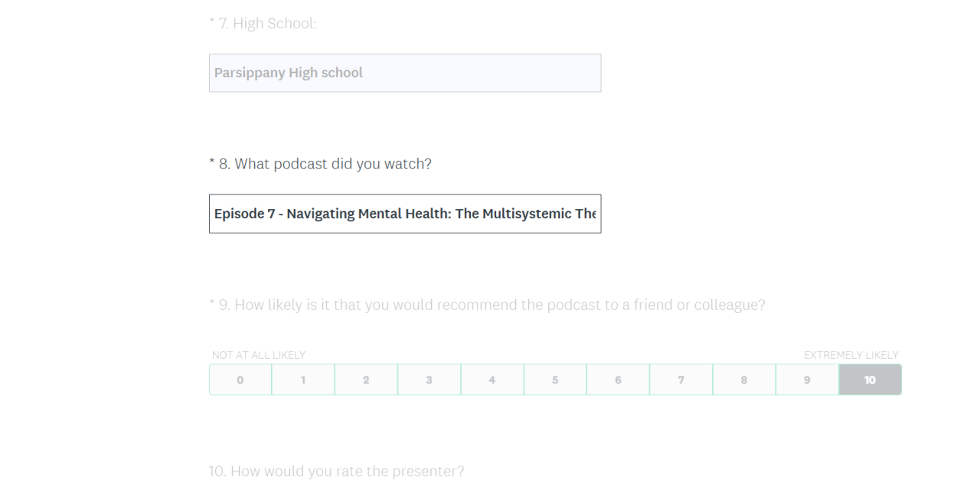Click the "NOT AT ALL LIKELY" label
The width and height of the screenshot is (980, 493).
click(x=259, y=355)
